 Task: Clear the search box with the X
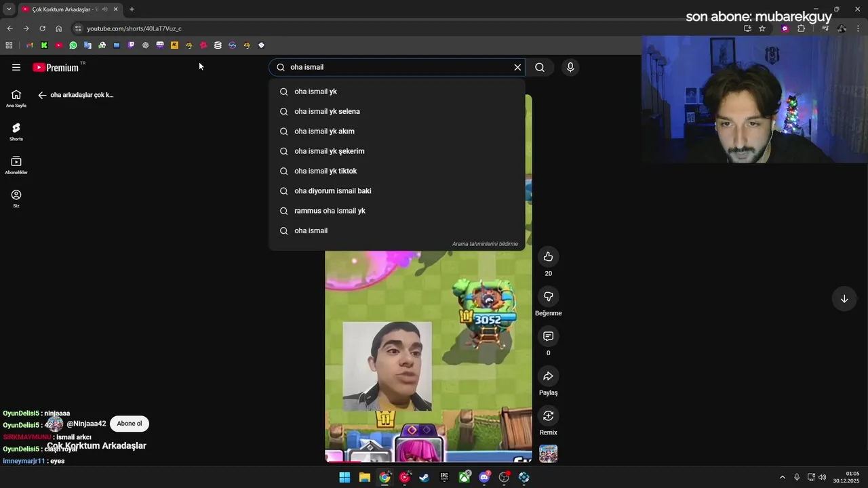(517, 67)
